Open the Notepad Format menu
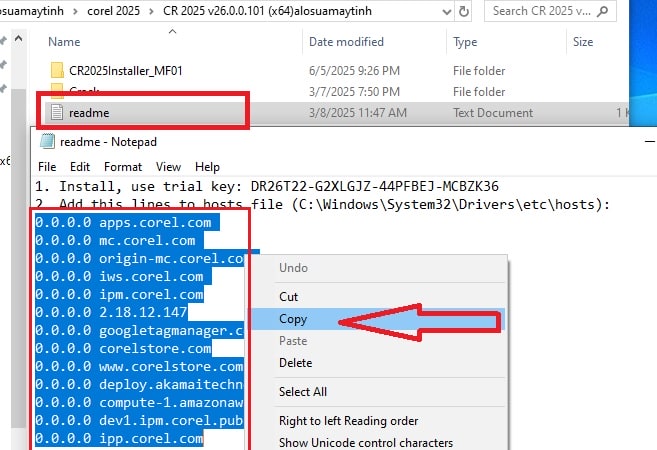Screen dimensions: 657x450 coord(123,167)
